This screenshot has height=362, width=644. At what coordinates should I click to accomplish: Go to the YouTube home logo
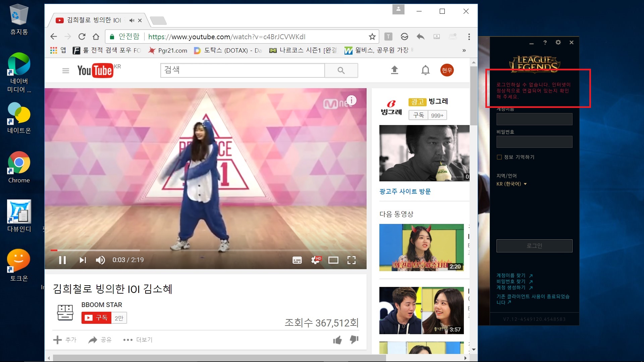pos(95,70)
